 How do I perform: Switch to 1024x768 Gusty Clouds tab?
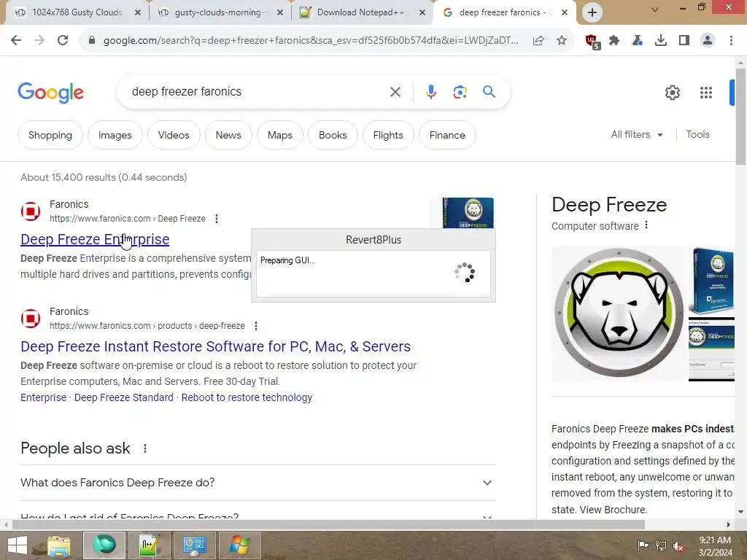[x=77, y=12]
